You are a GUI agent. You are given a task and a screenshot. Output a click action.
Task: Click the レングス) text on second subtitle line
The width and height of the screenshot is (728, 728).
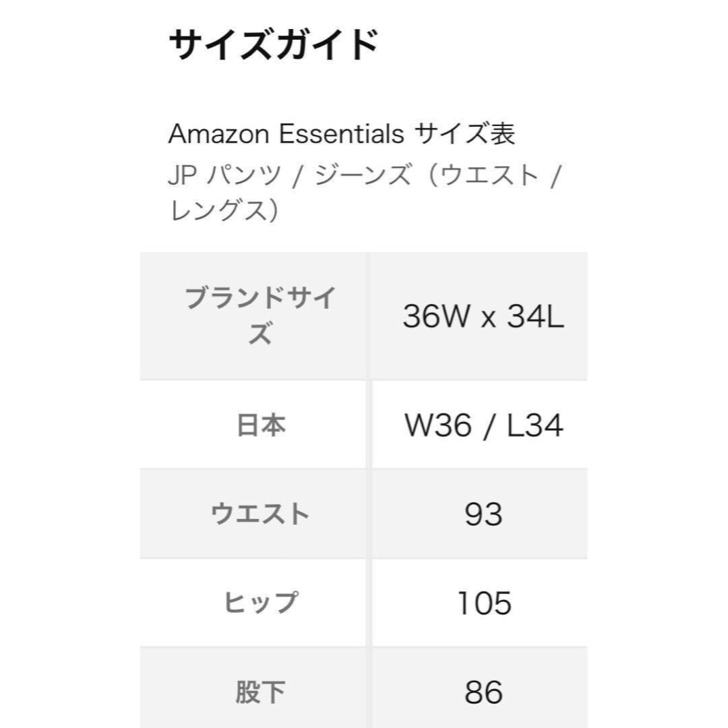point(224,211)
